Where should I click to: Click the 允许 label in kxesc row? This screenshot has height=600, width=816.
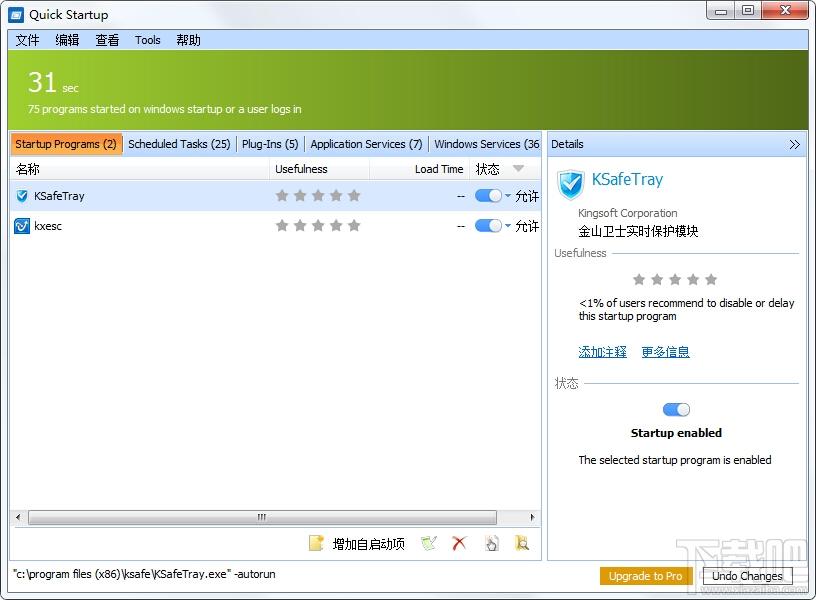tap(527, 226)
